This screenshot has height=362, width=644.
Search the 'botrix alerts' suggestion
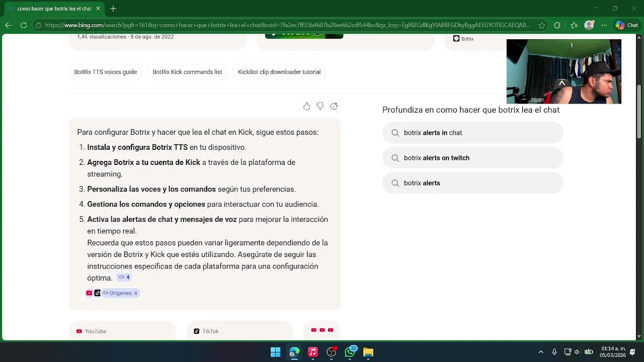coord(473,183)
